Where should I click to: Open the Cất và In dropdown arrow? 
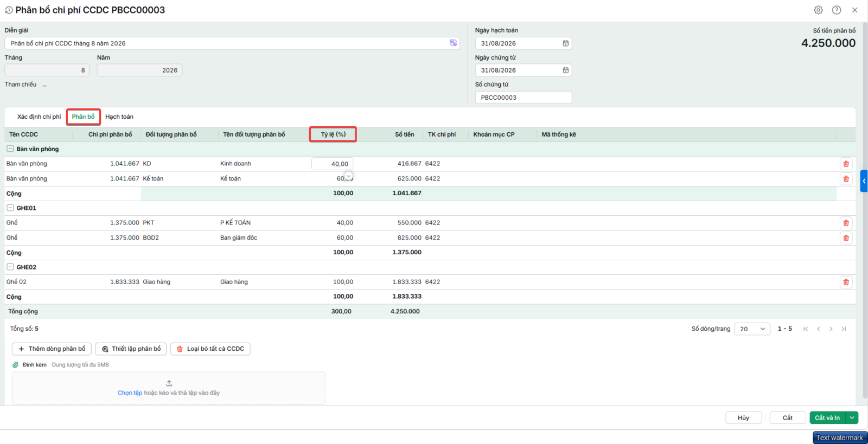click(852, 417)
